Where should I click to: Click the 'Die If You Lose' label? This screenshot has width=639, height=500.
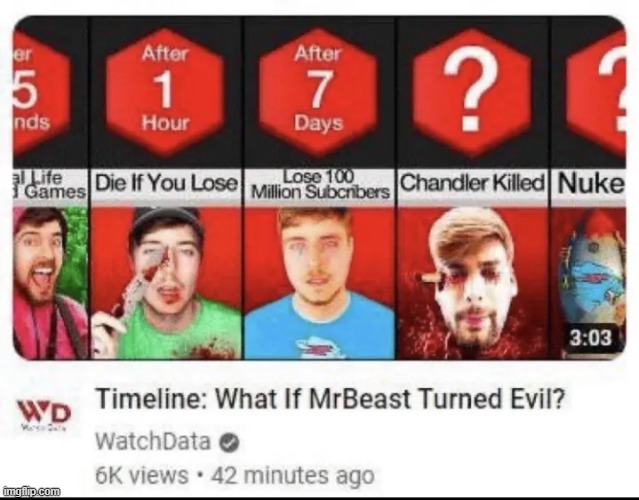point(166,183)
